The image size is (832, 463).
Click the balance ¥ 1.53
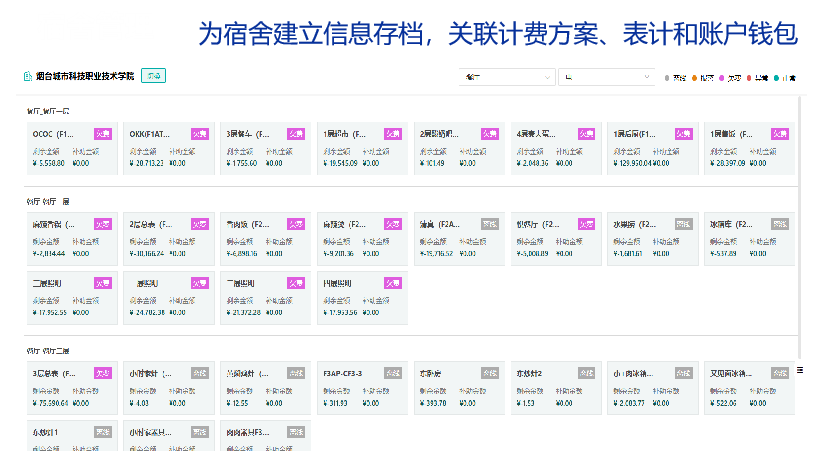pyautogui.click(x=525, y=404)
